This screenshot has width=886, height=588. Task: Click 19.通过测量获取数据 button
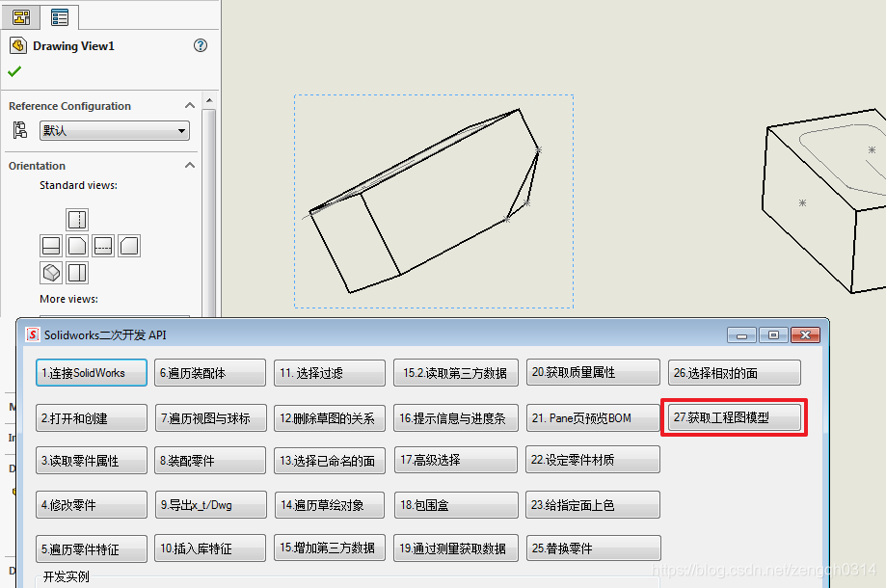tap(456, 548)
